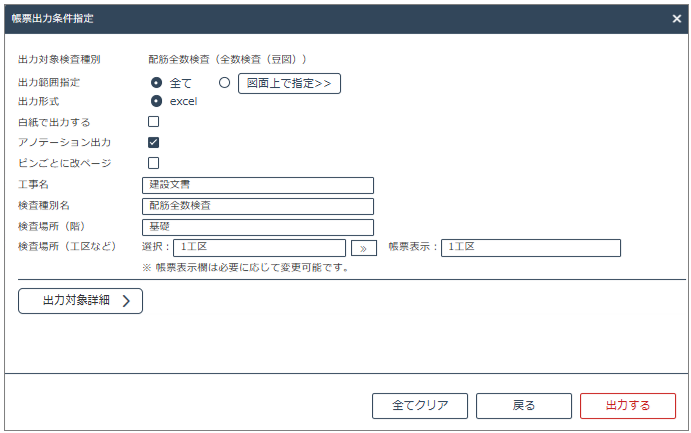Close the 帳票出力条件指定 dialog

(676, 19)
